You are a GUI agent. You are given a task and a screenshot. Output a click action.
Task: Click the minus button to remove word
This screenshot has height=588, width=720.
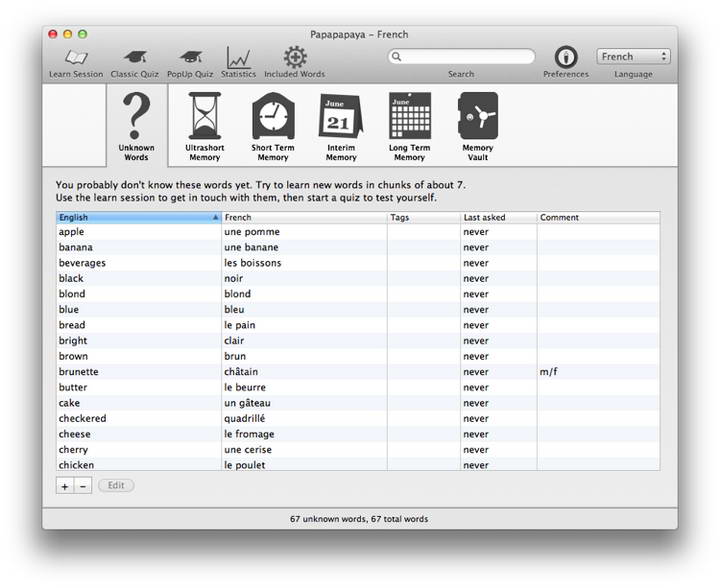point(83,486)
